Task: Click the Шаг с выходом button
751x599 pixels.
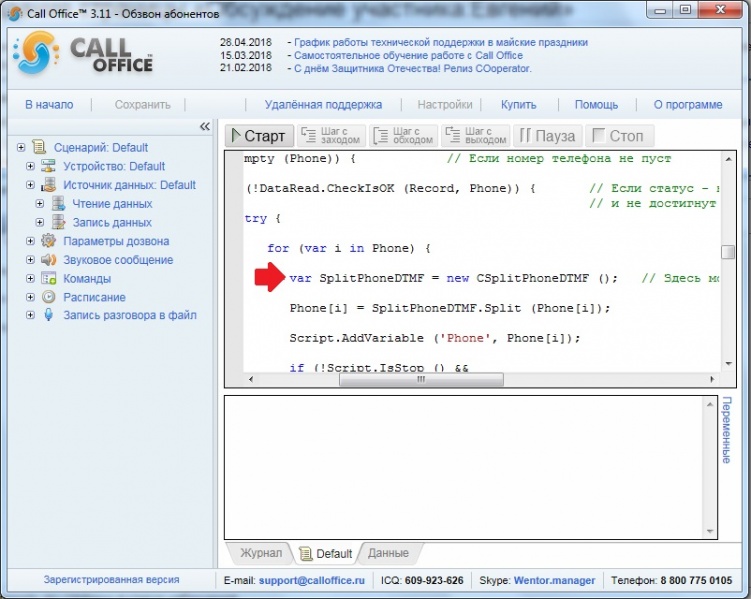Action: [x=476, y=136]
